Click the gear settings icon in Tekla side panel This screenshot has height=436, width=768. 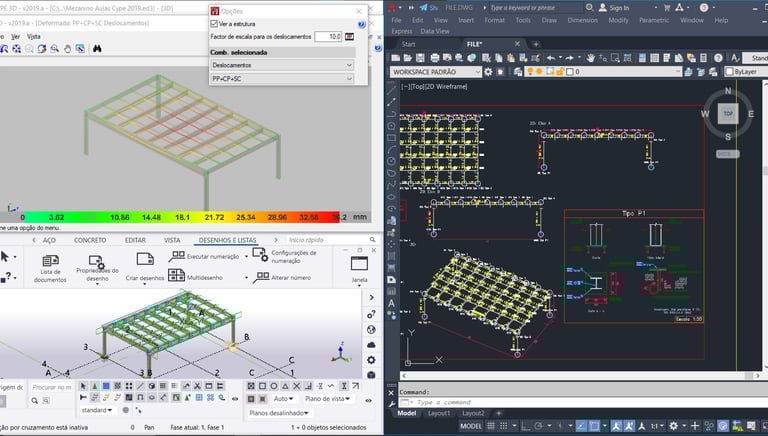[x=371, y=360]
